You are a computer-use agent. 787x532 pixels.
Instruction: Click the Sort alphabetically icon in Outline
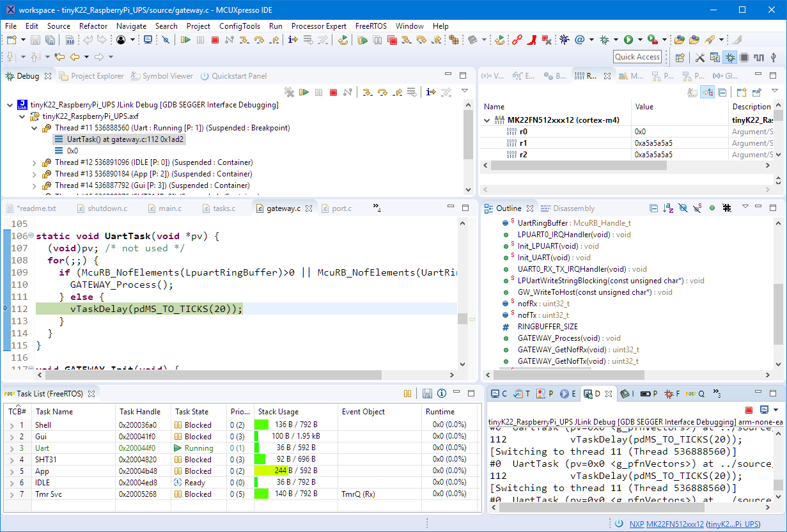coord(668,208)
